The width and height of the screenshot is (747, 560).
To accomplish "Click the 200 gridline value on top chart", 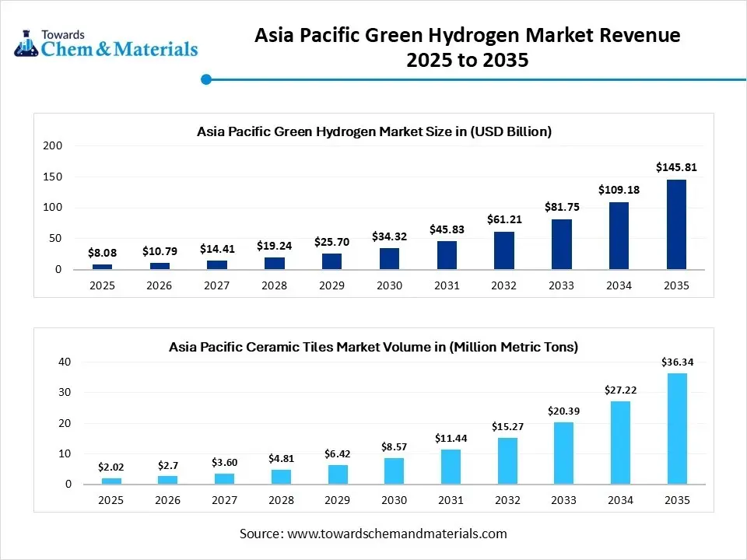I will [x=53, y=145].
